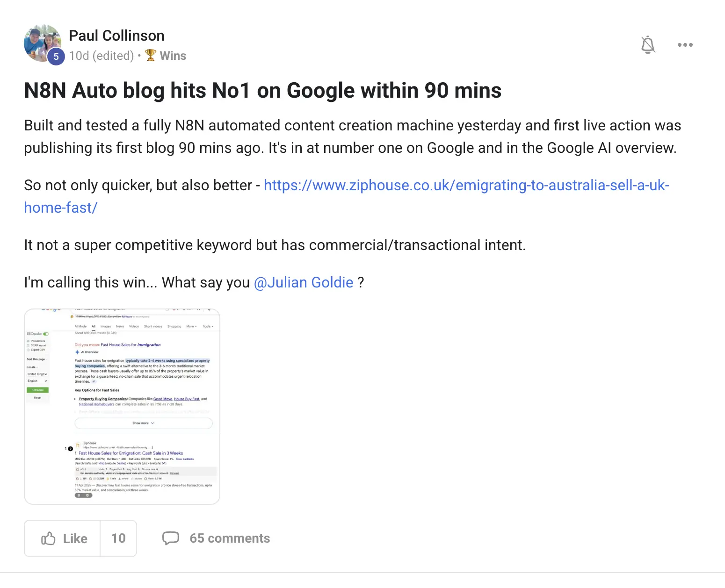Screen dimensions: 725x588
Task: Click the home-fast/ continuation of the URL
Action: click(61, 208)
